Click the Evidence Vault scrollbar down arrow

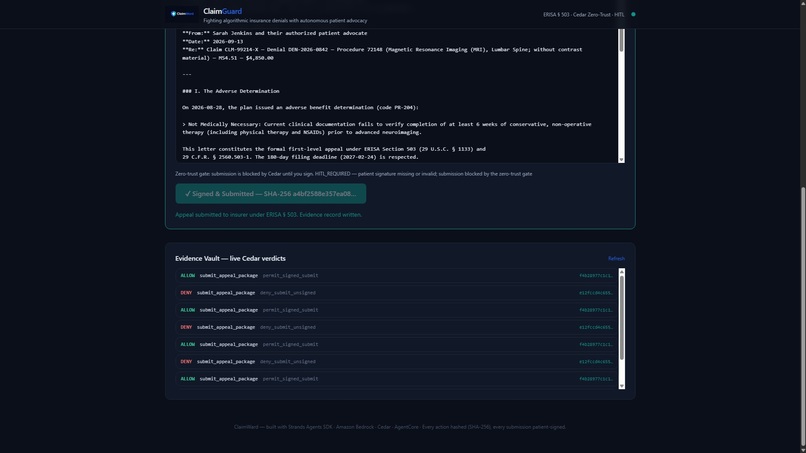(621, 386)
